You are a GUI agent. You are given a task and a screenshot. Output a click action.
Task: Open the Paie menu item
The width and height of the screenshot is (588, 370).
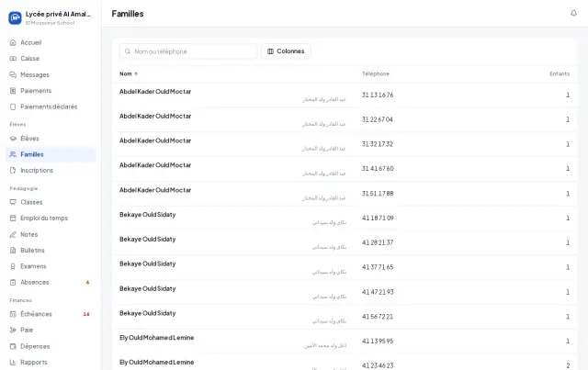click(51, 330)
